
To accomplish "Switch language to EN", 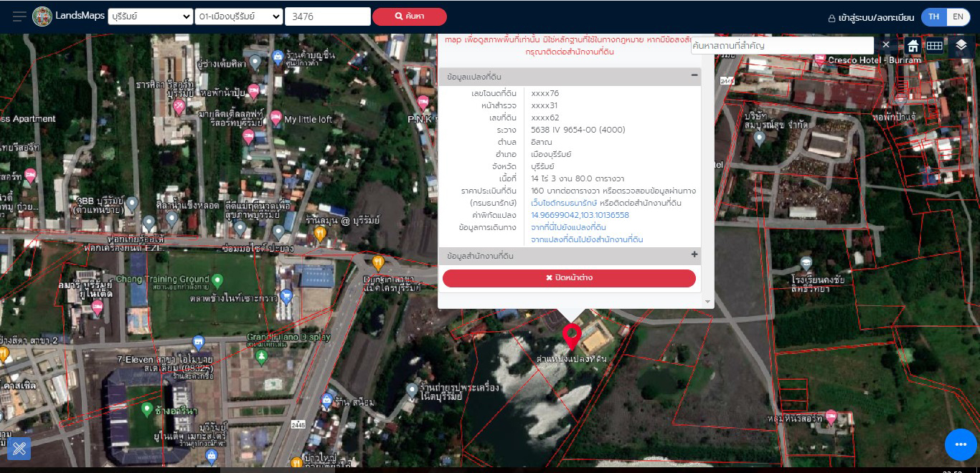I will click(x=958, y=16).
